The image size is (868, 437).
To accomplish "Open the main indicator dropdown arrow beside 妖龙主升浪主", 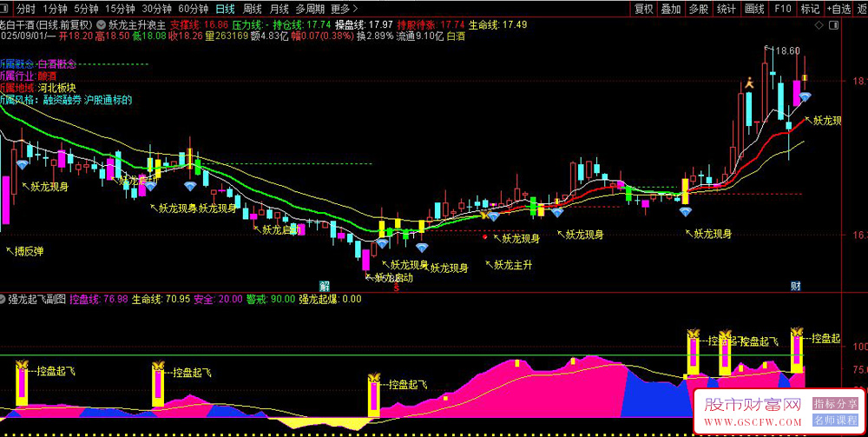I will pyautogui.click(x=102, y=25).
